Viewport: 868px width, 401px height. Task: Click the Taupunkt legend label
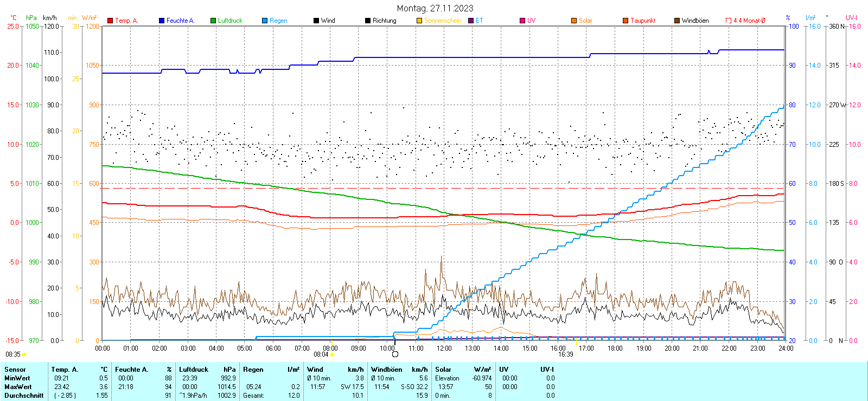[x=643, y=21]
